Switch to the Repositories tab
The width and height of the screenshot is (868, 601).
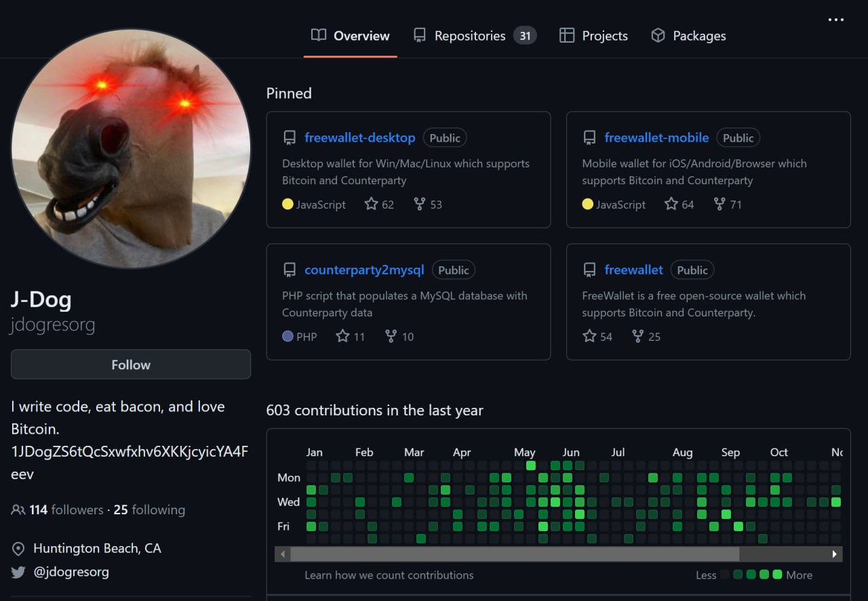[475, 36]
